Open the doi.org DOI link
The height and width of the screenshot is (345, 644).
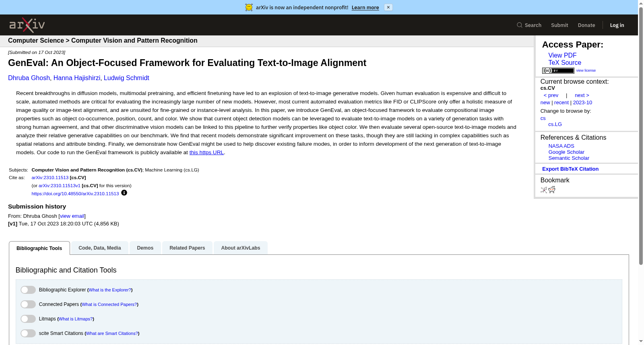75,194
